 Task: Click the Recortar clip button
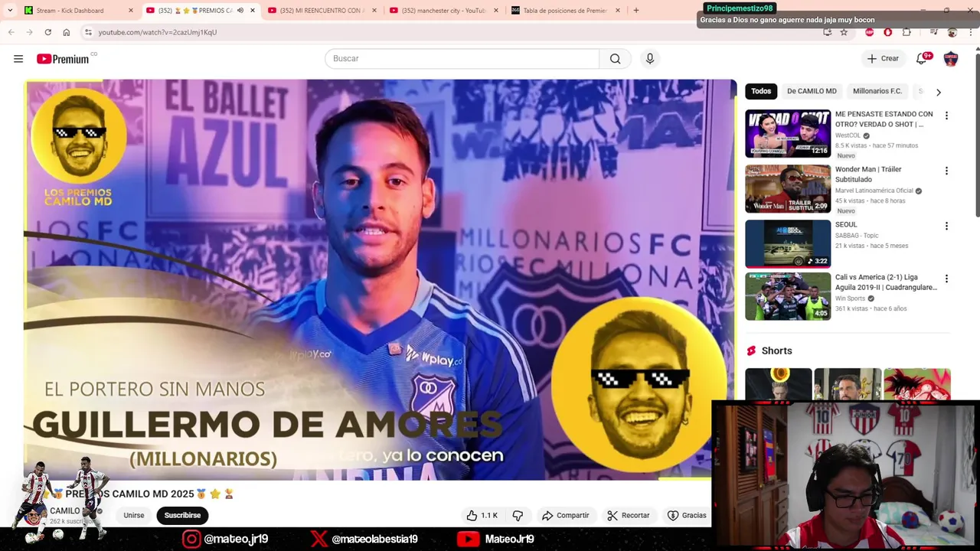(x=628, y=516)
